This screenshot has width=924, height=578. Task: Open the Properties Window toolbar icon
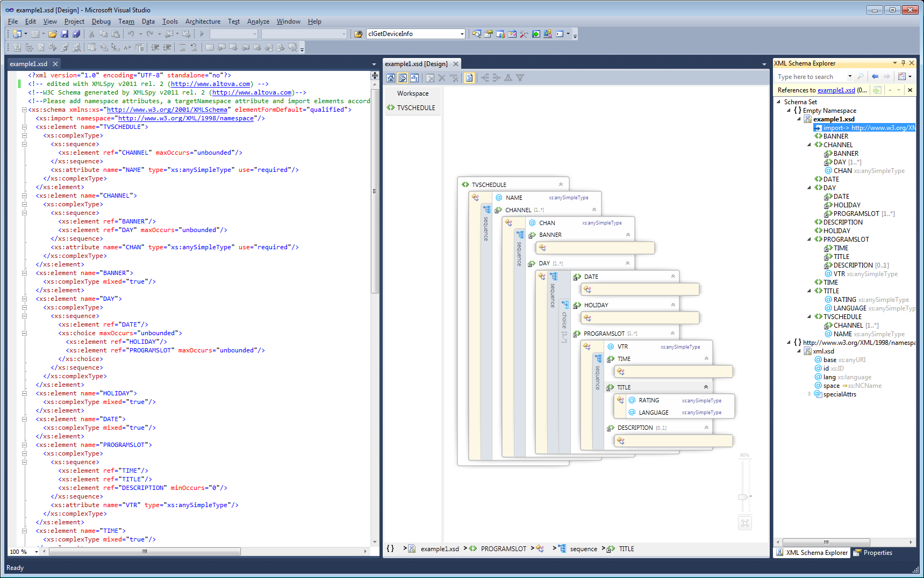pos(489,34)
